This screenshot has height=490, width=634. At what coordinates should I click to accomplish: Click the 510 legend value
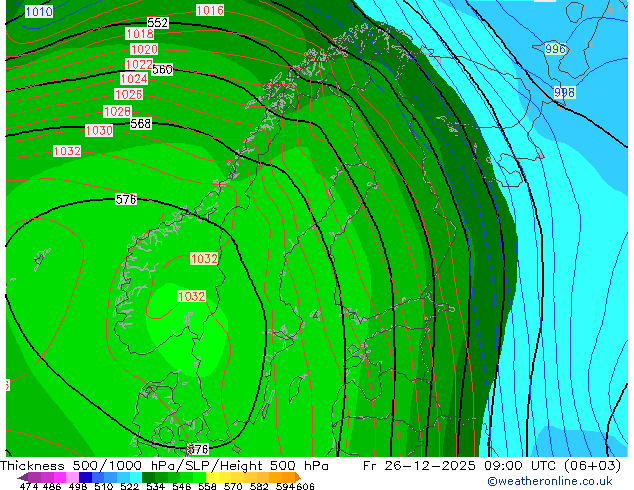click(x=104, y=486)
